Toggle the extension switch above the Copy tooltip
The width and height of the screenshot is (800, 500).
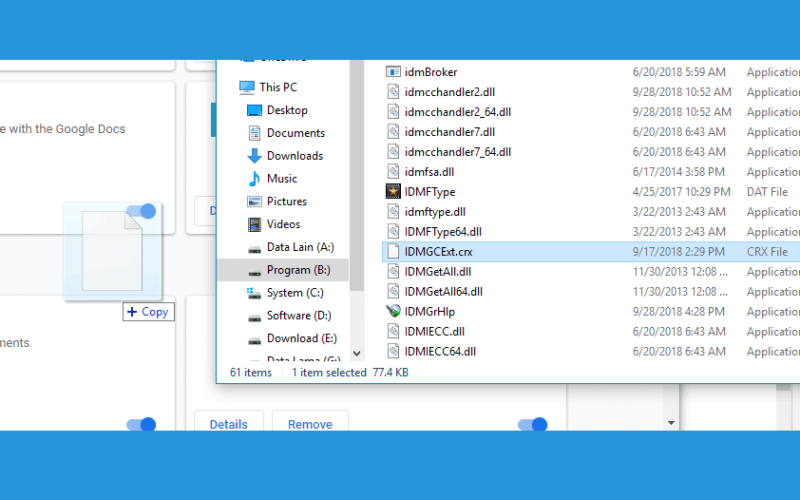(141, 211)
